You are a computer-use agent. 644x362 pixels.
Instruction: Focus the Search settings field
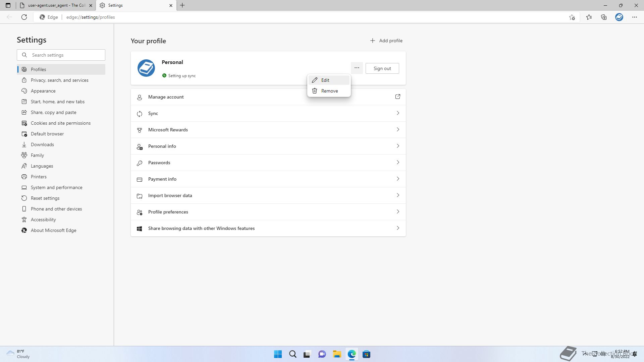pyautogui.click(x=61, y=55)
